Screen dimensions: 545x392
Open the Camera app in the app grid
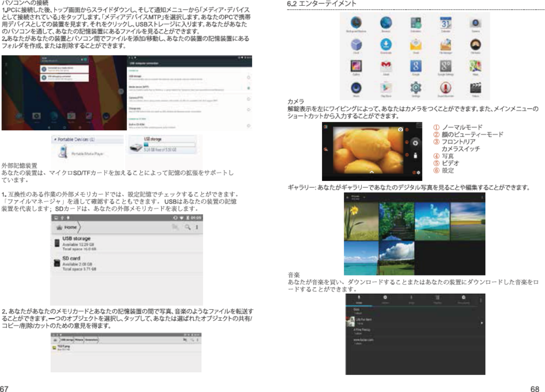(x=475, y=22)
